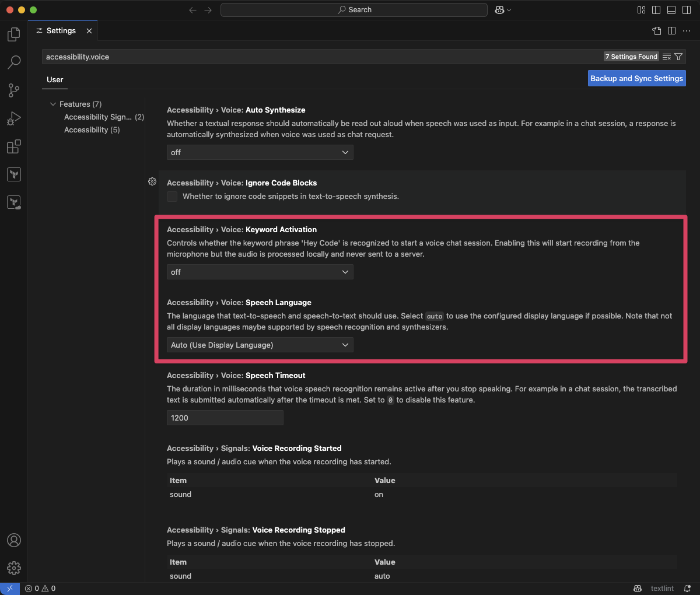The height and width of the screenshot is (595, 700).
Task: Toggle the primary sidebar layout icon
Action: 656,10
